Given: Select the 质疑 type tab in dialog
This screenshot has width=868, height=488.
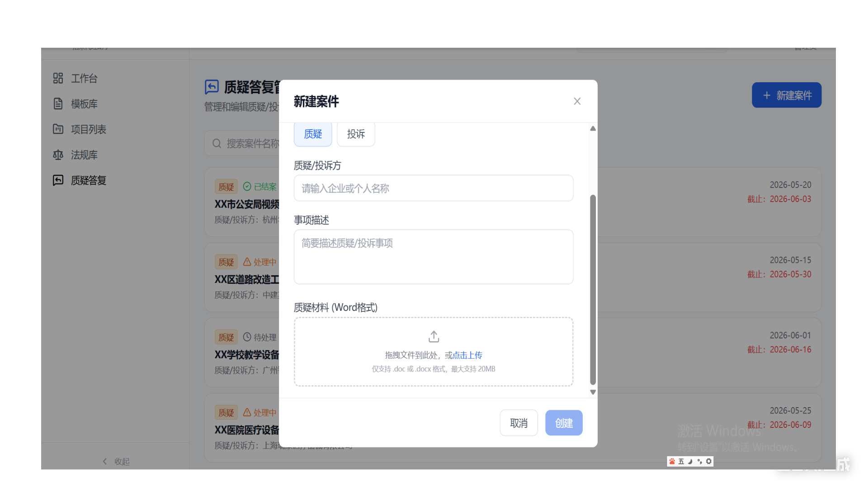Looking at the screenshot, I should (x=313, y=134).
